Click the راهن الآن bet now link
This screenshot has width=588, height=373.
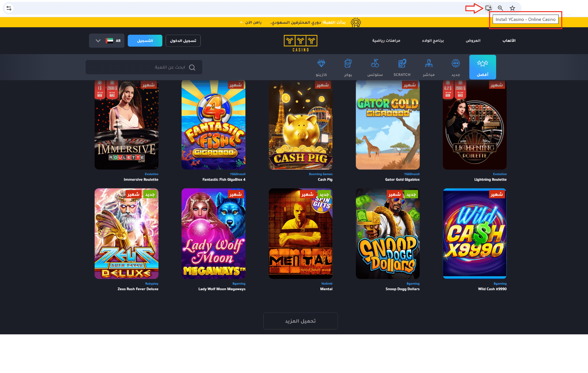click(x=251, y=22)
